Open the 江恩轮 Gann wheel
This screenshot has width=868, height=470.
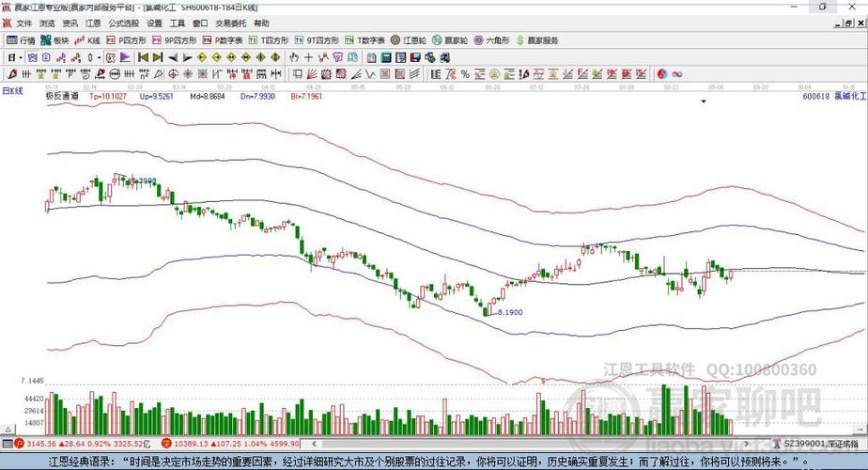point(409,40)
